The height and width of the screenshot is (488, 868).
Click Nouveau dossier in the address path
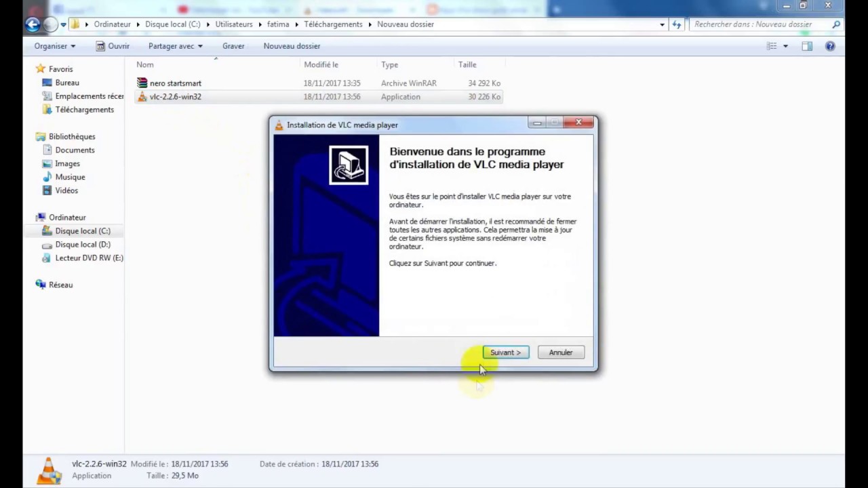point(406,24)
